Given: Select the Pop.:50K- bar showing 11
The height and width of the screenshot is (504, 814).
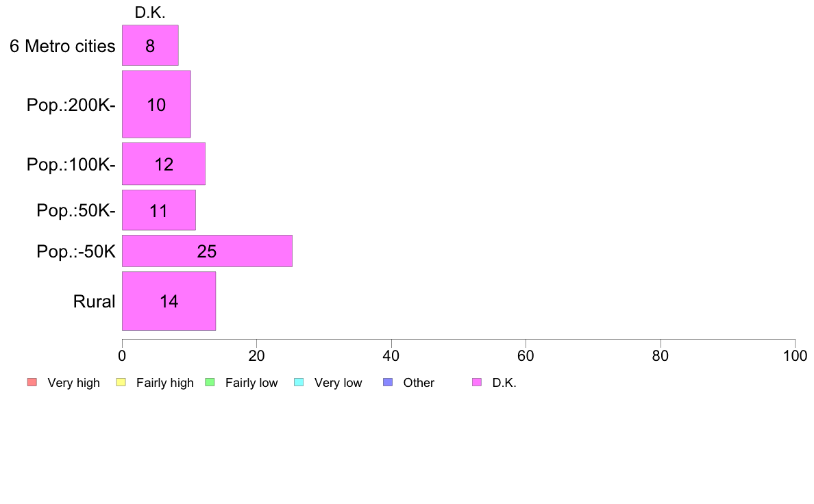Looking at the screenshot, I should (159, 210).
